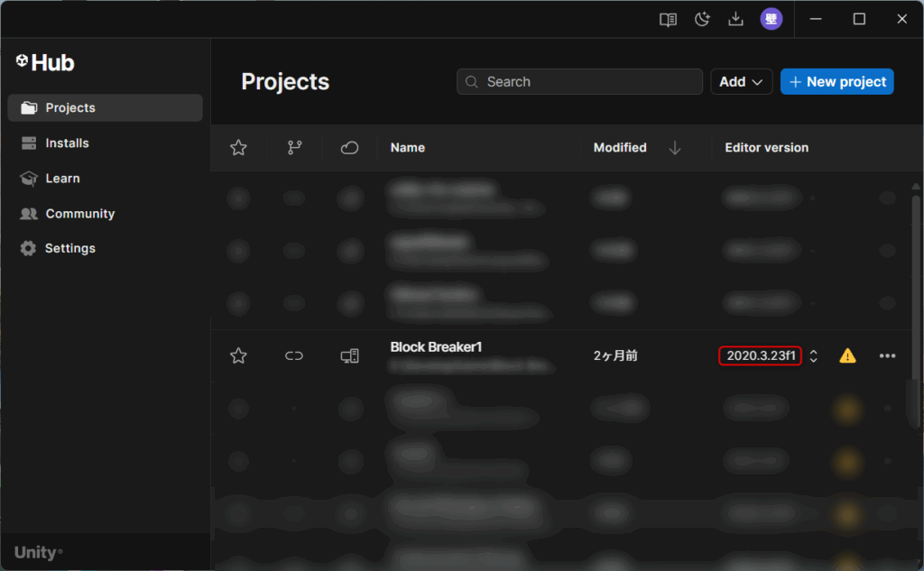Click the yellow warning icon for Block Breaker1
Image resolution: width=924 pixels, height=571 pixels.
[847, 356]
